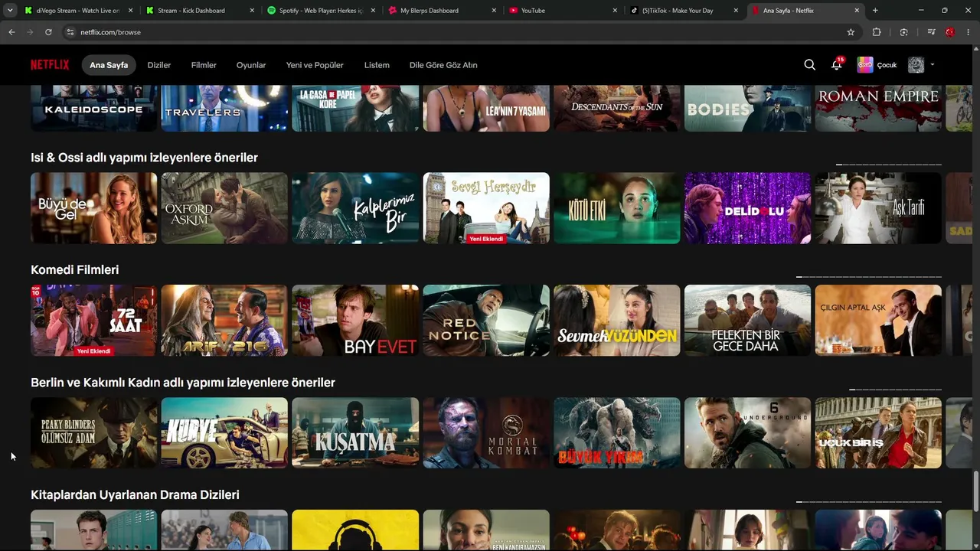The image size is (980, 551).
Task: Open the Kötü Etki title
Action: (617, 208)
